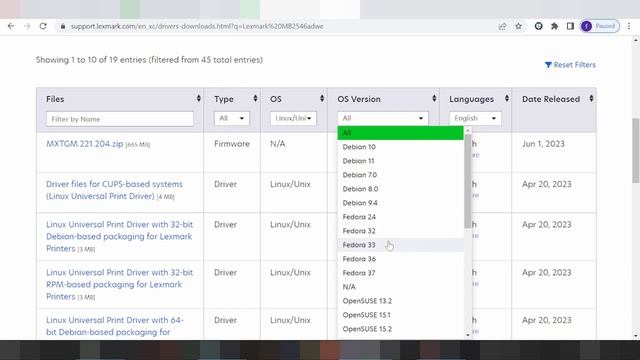The image size is (640, 360).
Task: Sort by Date Released column arrows
Action: [591, 98]
